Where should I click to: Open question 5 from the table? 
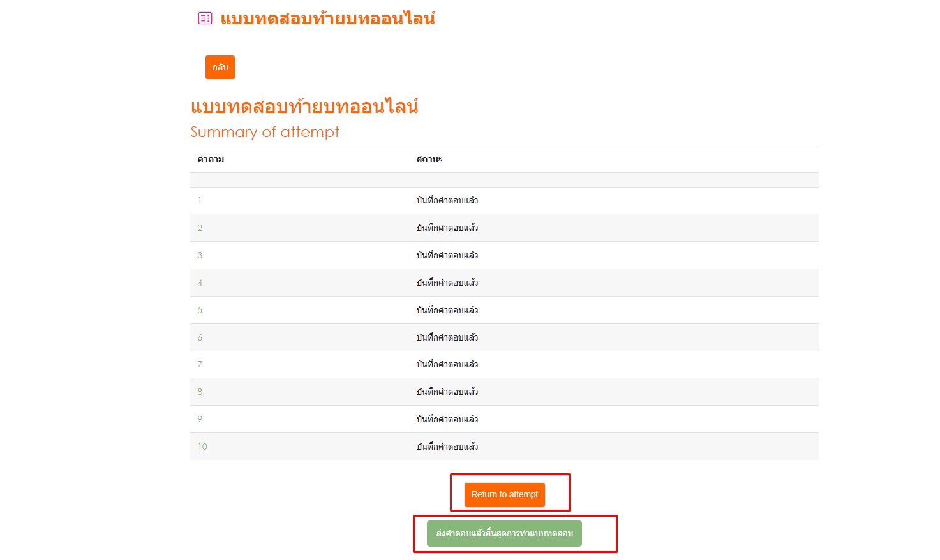click(x=200, y=311)
